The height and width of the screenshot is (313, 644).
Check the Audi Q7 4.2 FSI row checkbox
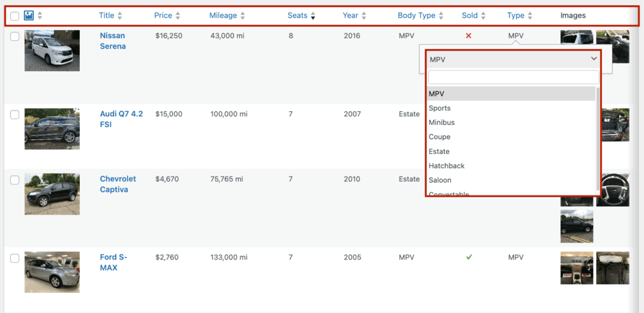pos(15,114)
